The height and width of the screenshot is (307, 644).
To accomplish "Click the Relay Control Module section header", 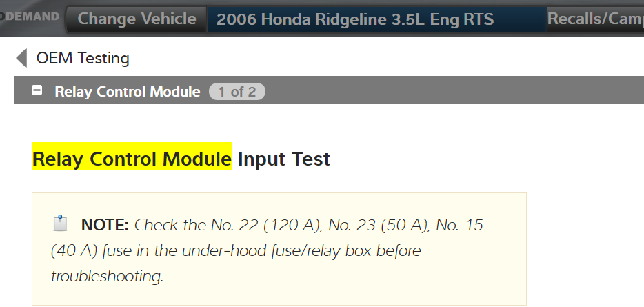I will click(128, 92).
